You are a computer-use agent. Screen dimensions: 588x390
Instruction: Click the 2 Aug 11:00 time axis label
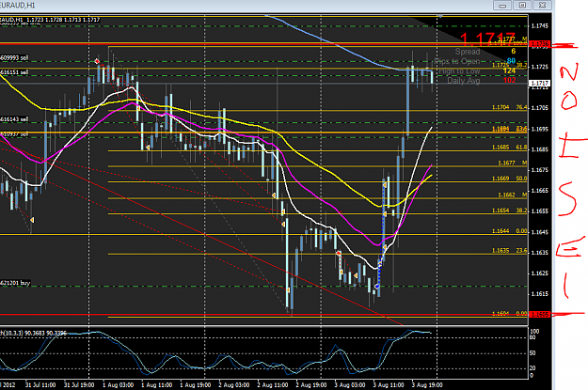pos(272,385)
